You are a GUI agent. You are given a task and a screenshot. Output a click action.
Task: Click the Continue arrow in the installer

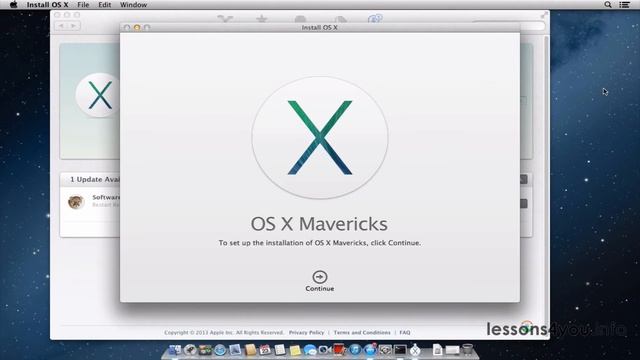[x=320, y=277]
